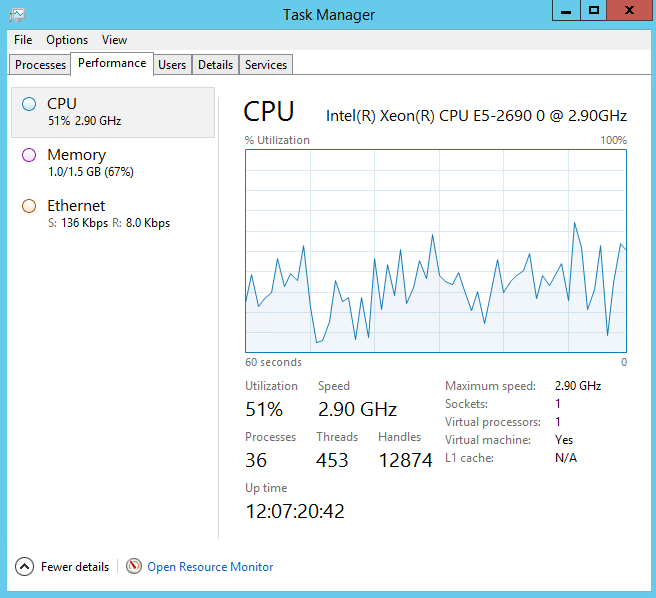Viewport: 656px width, 598px height.
Task: Select Ethernet in the resource list
Action: (76, 206)
